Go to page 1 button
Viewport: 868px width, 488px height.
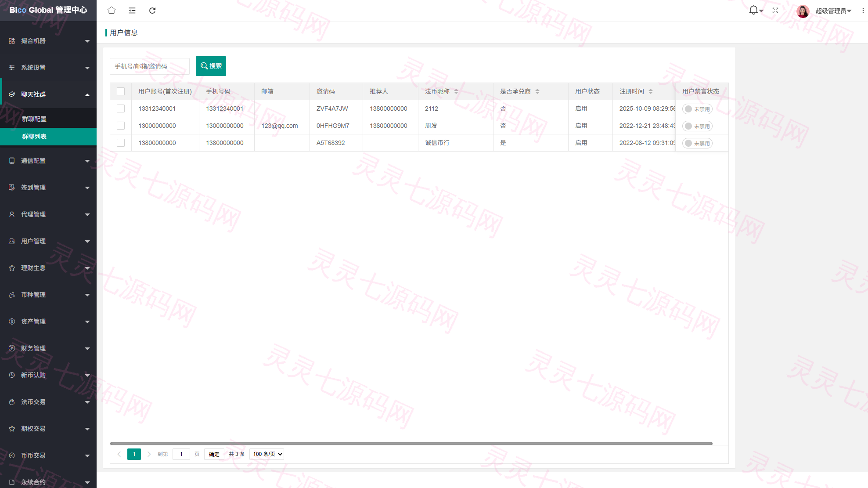click(134, 454)
